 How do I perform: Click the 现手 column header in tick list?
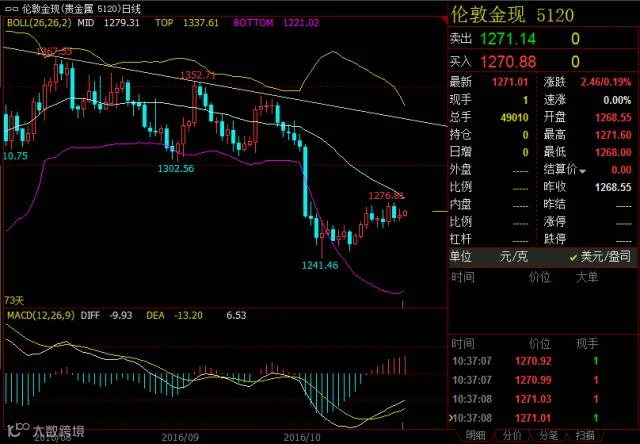587,344
